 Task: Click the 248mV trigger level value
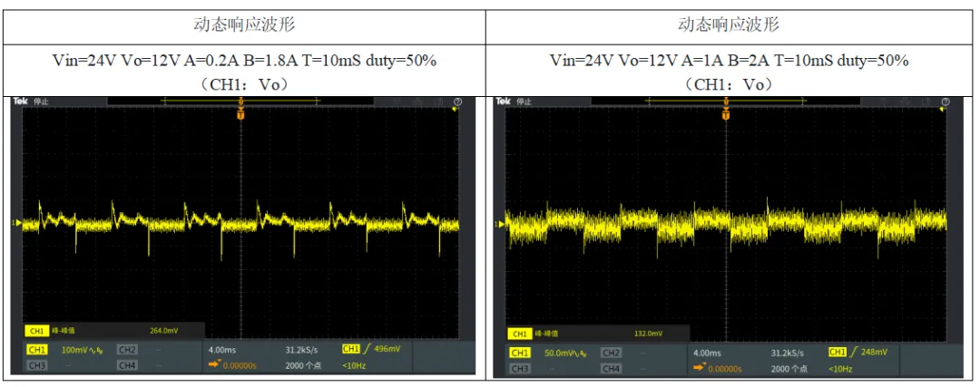click(875, 353)
